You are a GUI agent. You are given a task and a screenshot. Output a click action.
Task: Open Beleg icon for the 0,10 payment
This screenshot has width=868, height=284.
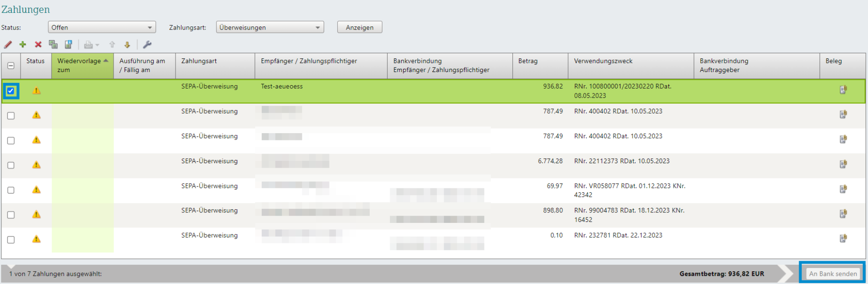843,238
